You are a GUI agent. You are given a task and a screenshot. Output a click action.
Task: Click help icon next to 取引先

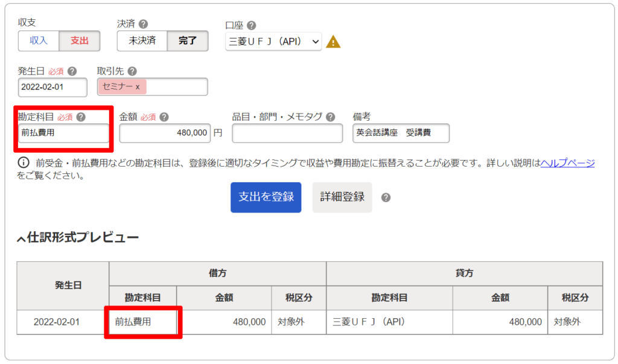click(132, 71)
